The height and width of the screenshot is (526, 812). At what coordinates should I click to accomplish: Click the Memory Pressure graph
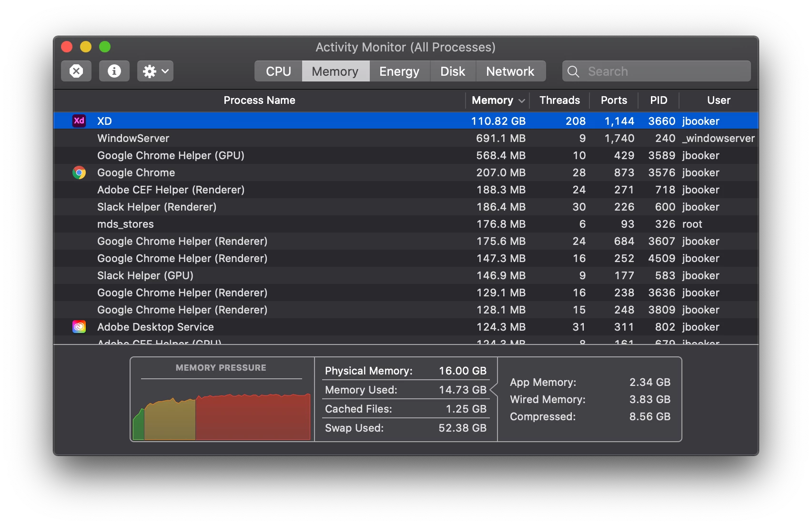[222, 415]
